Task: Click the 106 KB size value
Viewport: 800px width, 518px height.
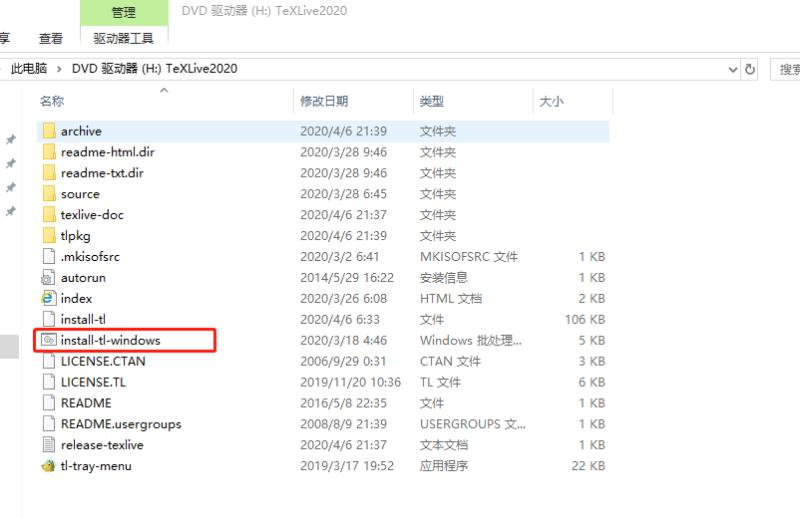Action: (585, 319)
